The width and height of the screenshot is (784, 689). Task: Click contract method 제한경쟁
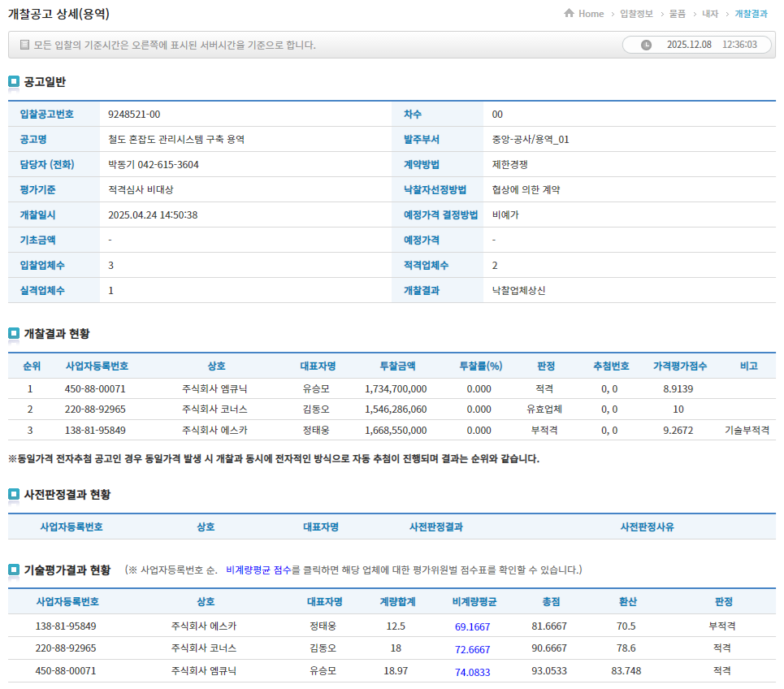(509, 164)
